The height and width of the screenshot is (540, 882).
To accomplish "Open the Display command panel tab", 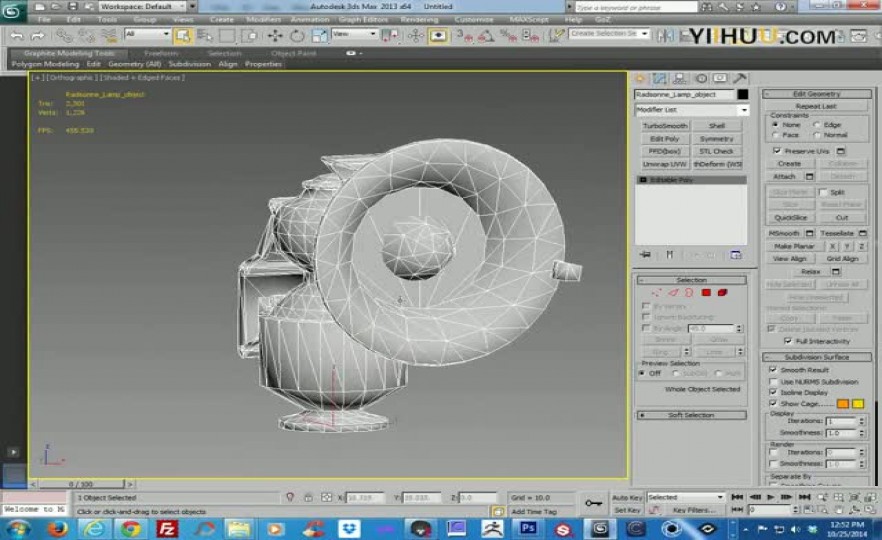I will [x=720, y=78].
